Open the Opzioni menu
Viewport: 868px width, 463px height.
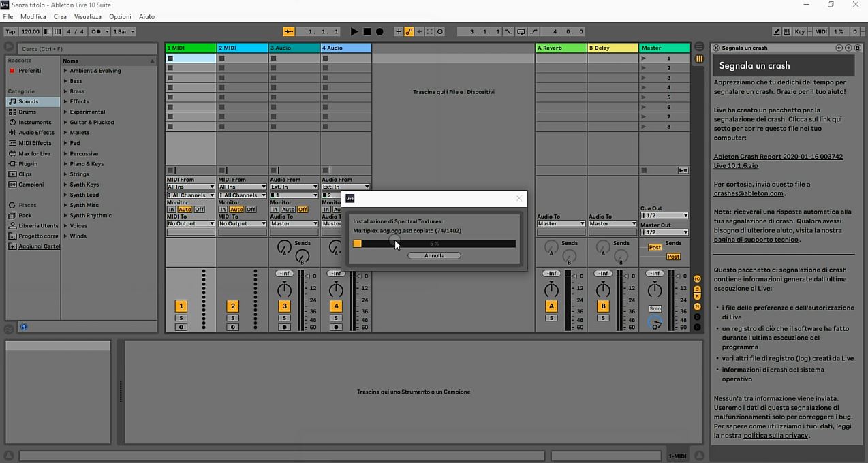(x=120, y=16)
